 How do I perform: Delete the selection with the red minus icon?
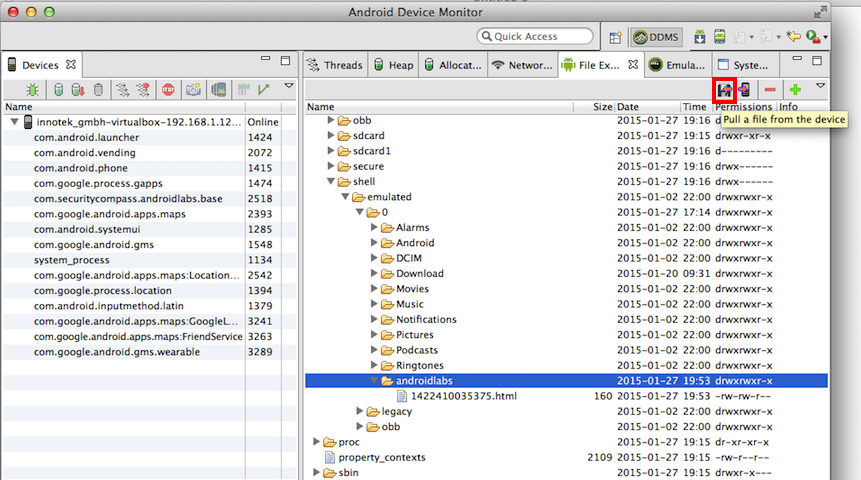[x=770, y=90]
